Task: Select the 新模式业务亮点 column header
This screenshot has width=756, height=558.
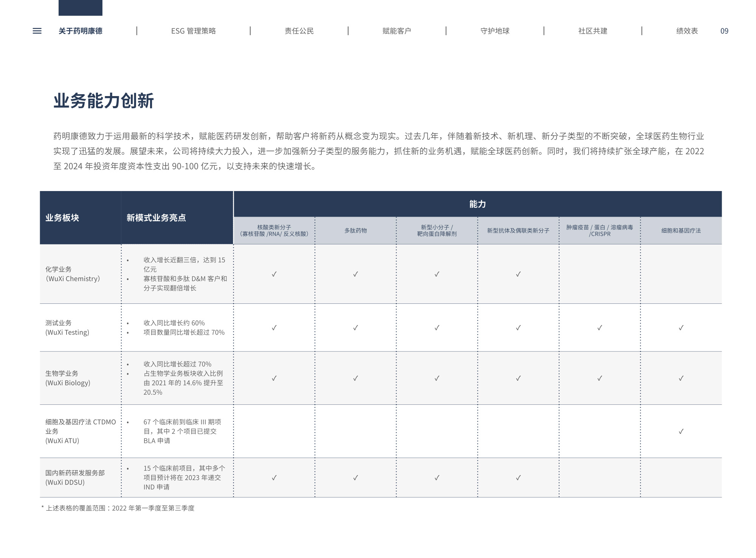Action: pos(156,218)
